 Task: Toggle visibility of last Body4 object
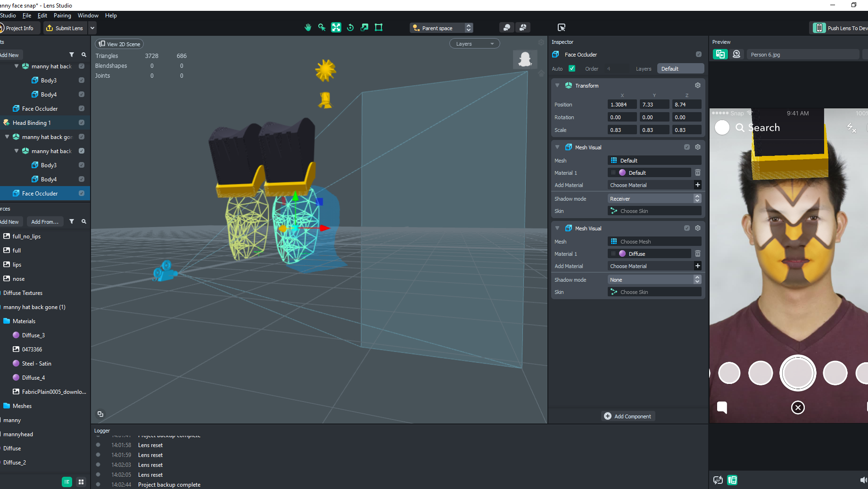tap(82, 179)
